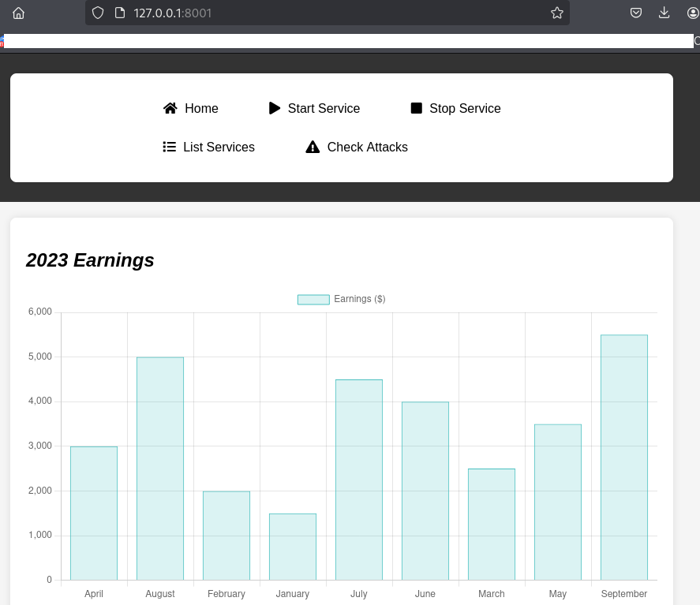Open the account profile icon in toolbar

[693, 13]
